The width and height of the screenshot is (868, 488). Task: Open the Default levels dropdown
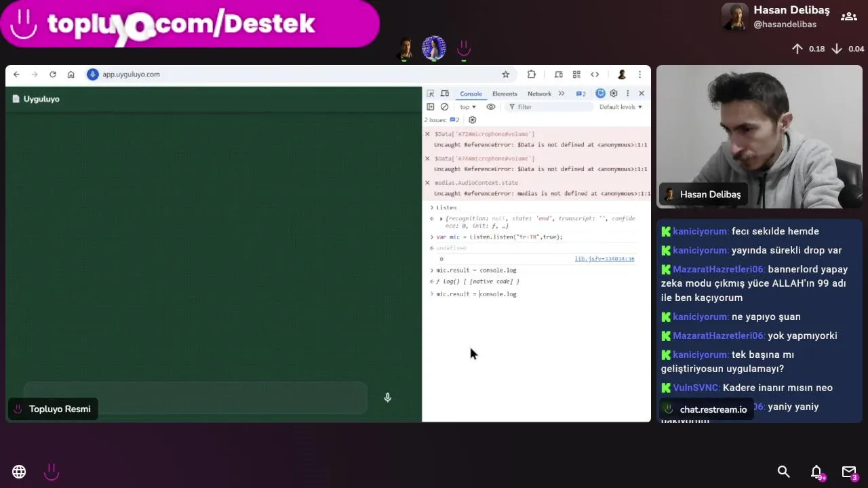pyautogui.click(x=620, y=107)
